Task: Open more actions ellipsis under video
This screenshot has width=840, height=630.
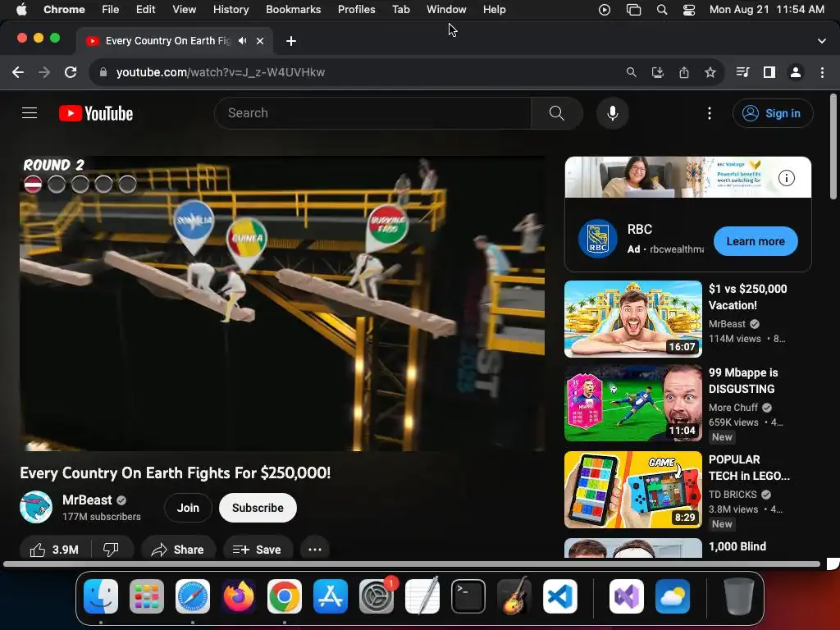Action: coord(314,550)
